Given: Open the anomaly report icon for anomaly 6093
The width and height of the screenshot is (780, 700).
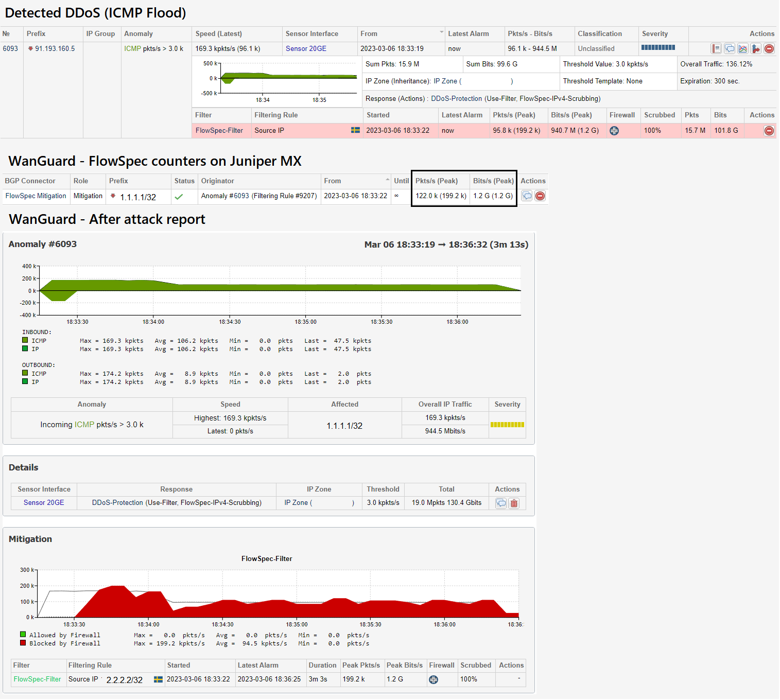Looking at the screenshot, I should (x=716, y=48).
